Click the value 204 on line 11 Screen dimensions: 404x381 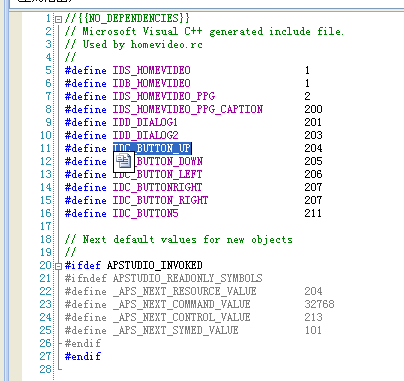313,148
